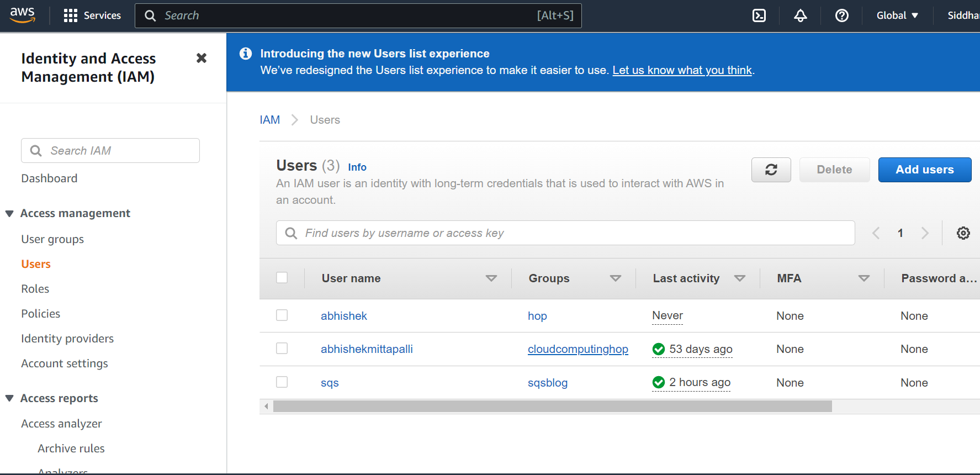Viewport: 980px width, 475px height.
Task: Open group sqsblog
Action: point(548,383)
